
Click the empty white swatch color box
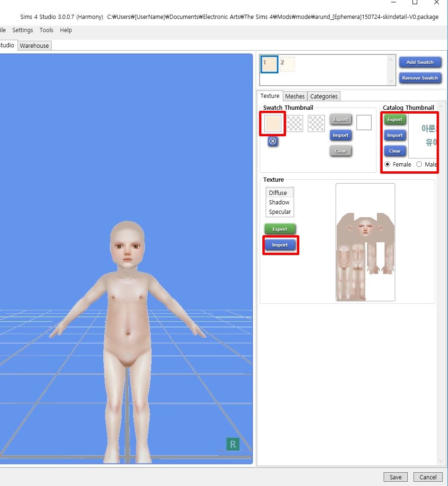coord(364,123)
